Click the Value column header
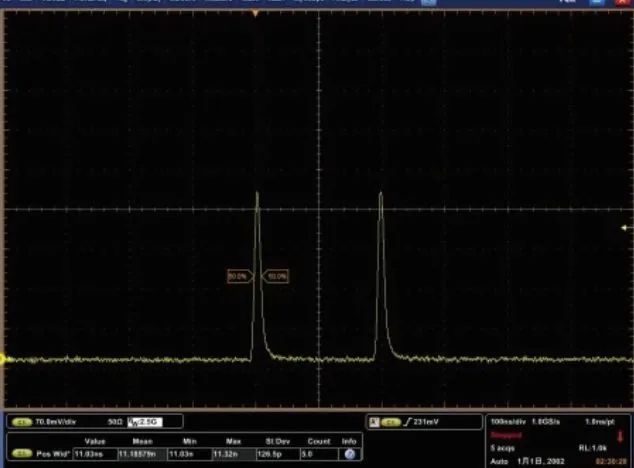The height and width of the screenshot is (468, 634). (95, 441)
